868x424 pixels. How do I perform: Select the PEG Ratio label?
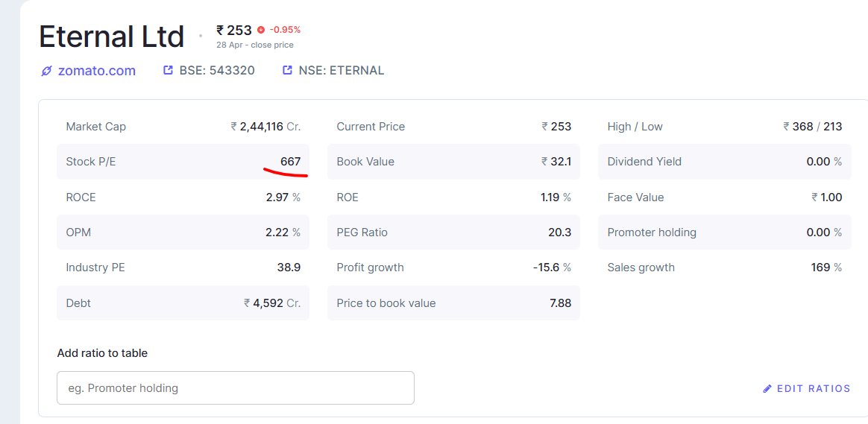(362, 232)
